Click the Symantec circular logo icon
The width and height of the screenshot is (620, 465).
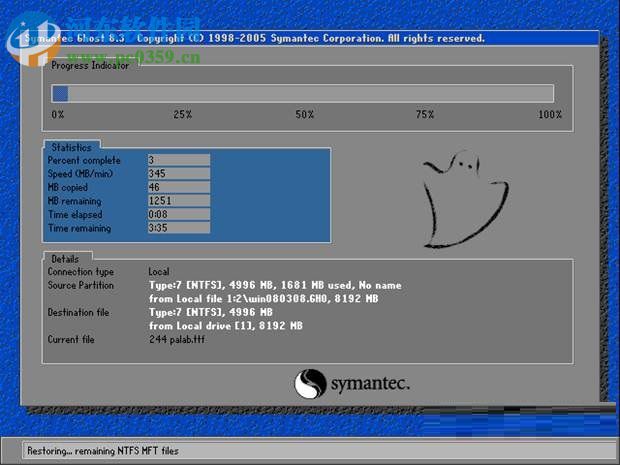tap(310, 385)
